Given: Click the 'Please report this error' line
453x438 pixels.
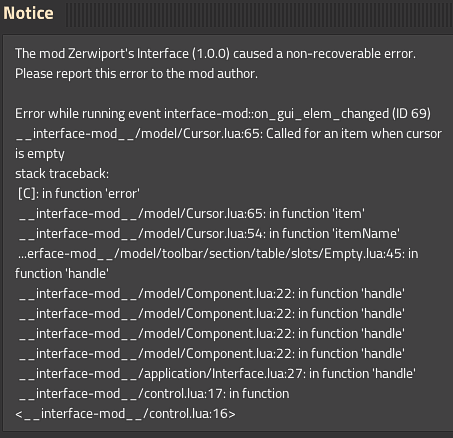Looking at the screenshot, I should (136, 74).
